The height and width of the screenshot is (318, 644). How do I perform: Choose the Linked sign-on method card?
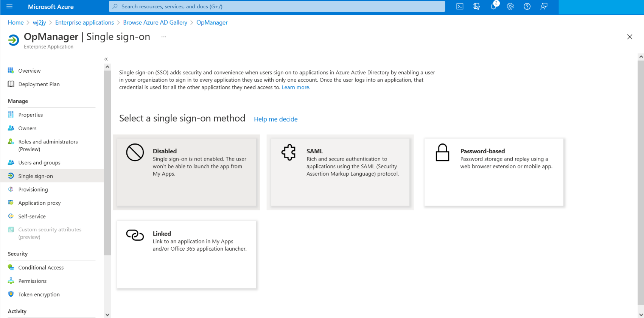click(x=186, y=254)
